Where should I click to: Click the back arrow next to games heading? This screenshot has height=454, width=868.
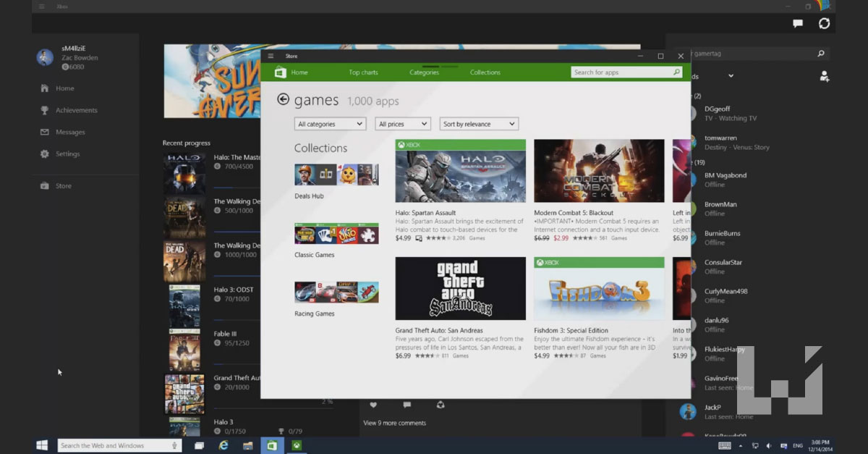(x=282, y=99)
